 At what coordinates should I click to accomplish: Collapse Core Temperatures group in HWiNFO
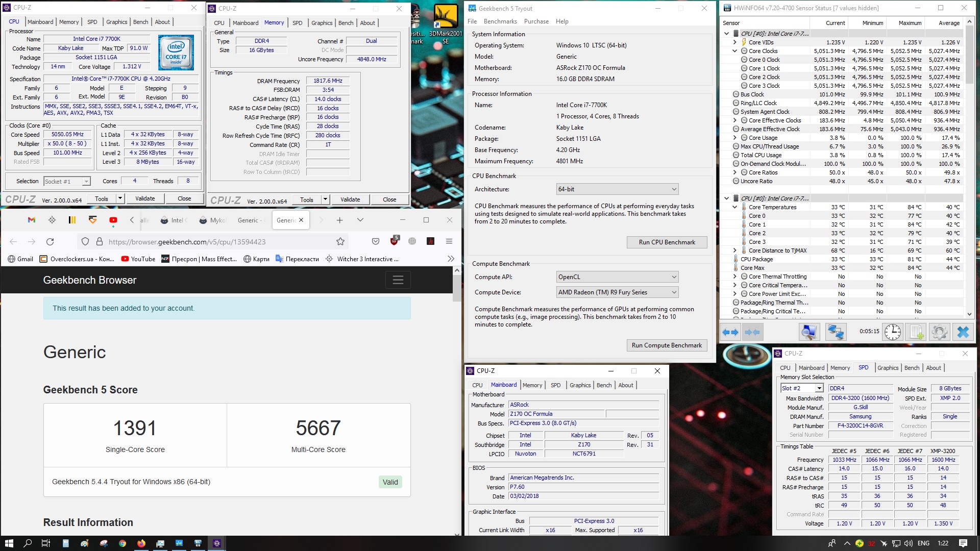coord(735,207)
